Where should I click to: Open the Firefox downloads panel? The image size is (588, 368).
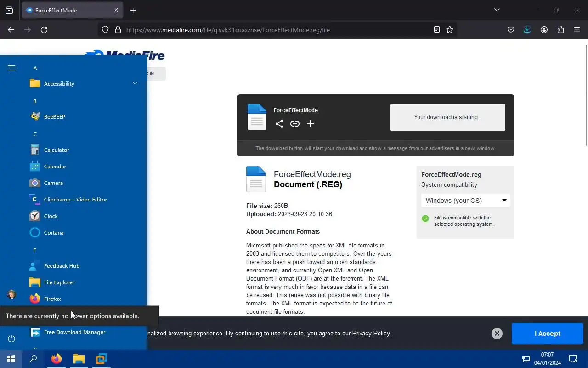tap(527, 29)
